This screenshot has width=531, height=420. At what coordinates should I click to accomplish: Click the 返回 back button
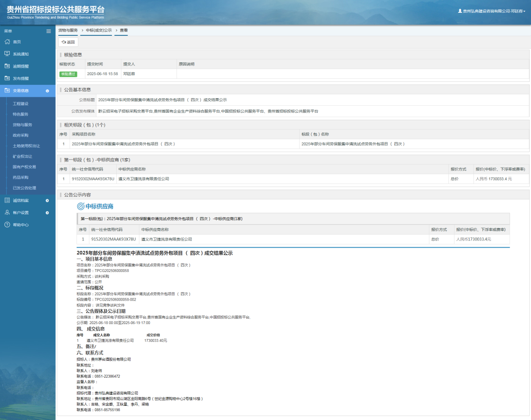click(x=68, y=42)
